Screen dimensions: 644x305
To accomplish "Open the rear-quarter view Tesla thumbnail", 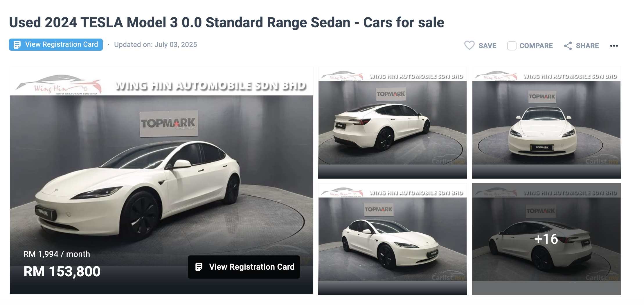I will pos(393,123).
